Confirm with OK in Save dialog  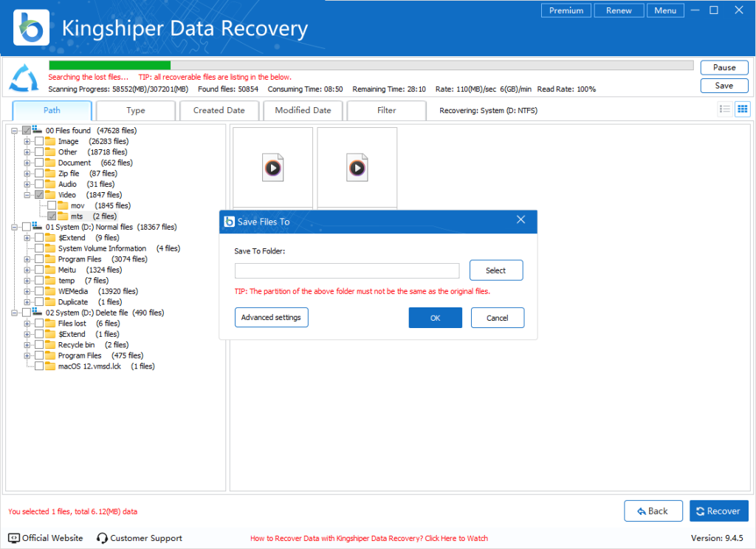coord(436,318)
